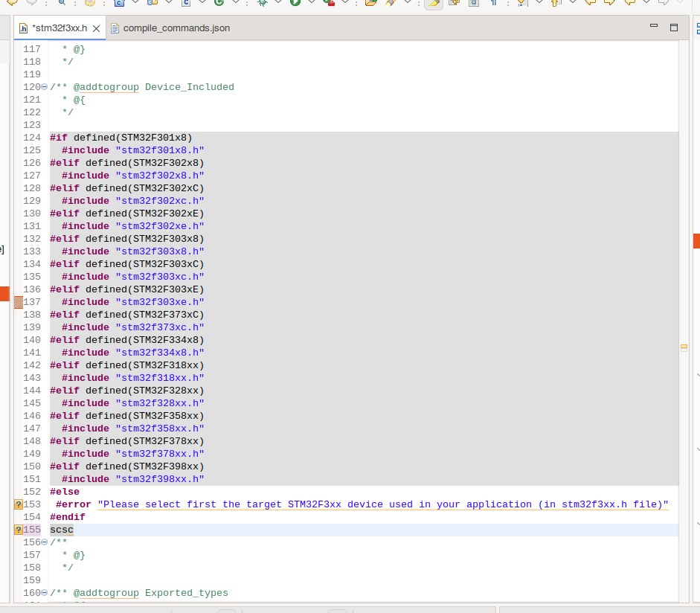Viewport: 700px width, 613px height.
Task: Minimize the editor area
Action: click(x=654, y=26)
